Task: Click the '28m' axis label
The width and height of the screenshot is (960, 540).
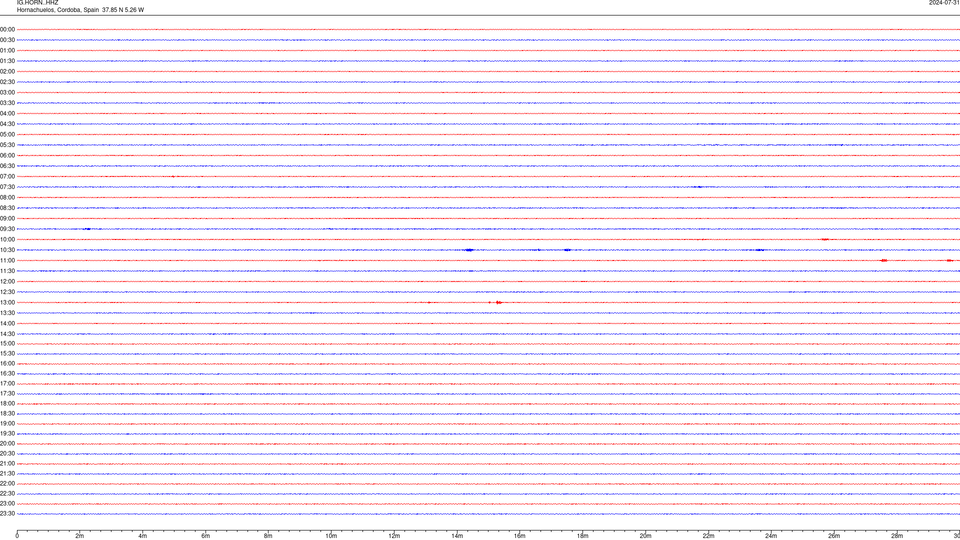Action: tap(897, 536)
